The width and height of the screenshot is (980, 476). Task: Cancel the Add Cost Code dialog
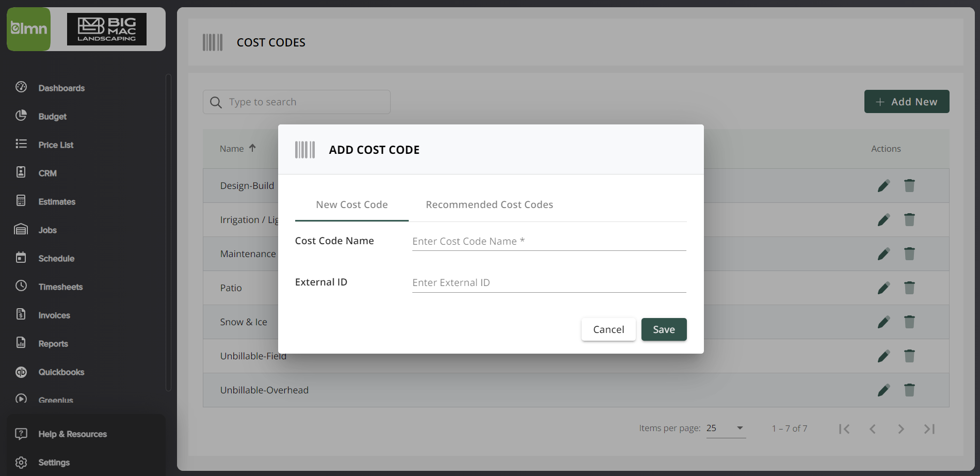pyautogui.click(x=608, y=329)
